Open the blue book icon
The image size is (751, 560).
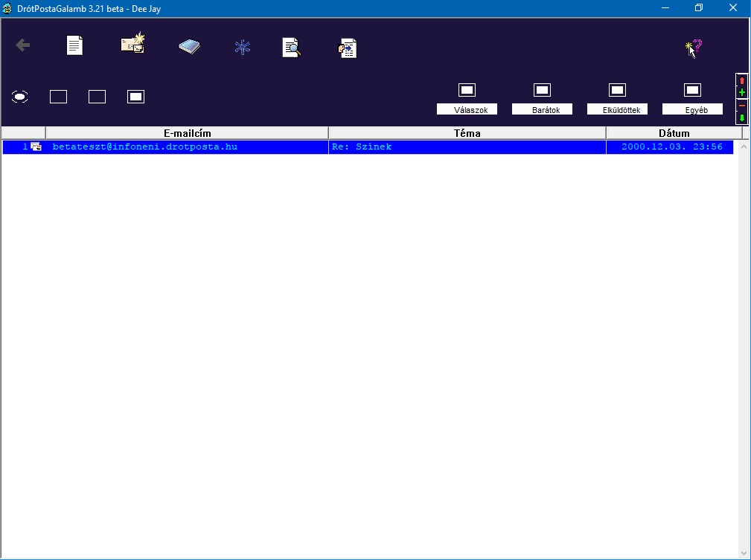point(190,47)
